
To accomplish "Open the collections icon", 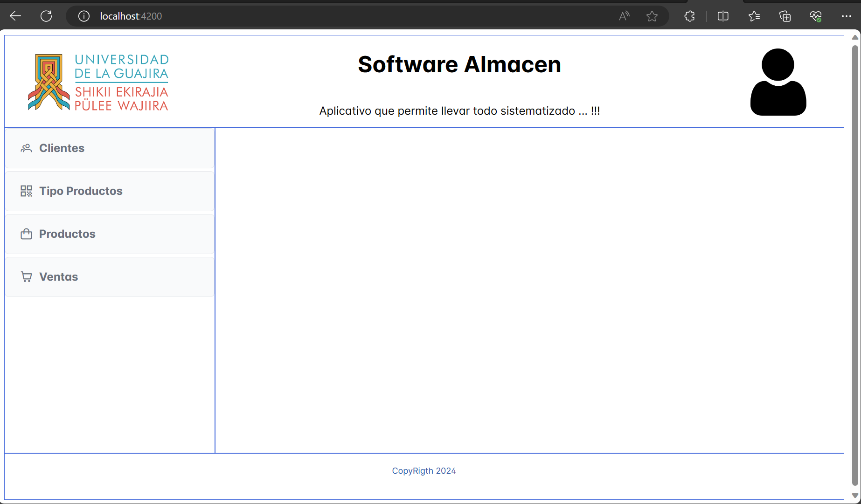I will point(785,16).
